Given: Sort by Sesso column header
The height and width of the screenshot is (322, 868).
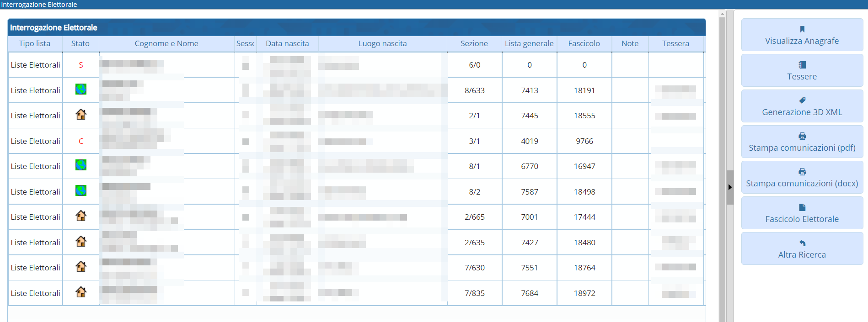Looking at the screenshot, I should pos(246,43).
